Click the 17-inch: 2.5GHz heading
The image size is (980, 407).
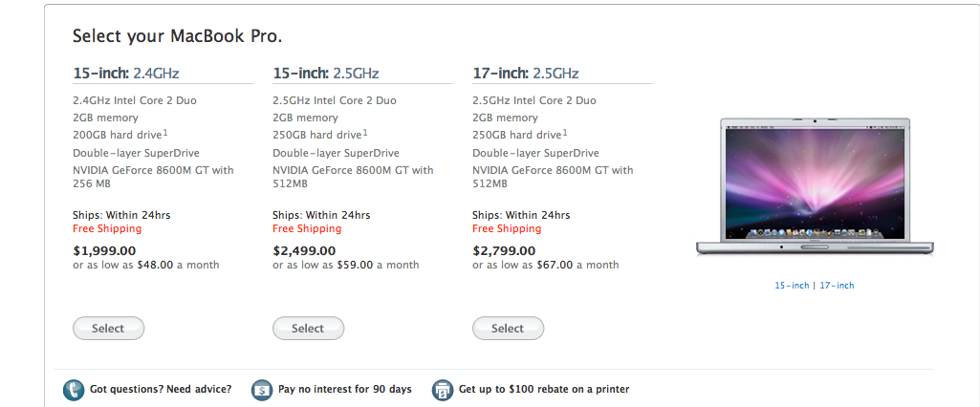(526, 73)
